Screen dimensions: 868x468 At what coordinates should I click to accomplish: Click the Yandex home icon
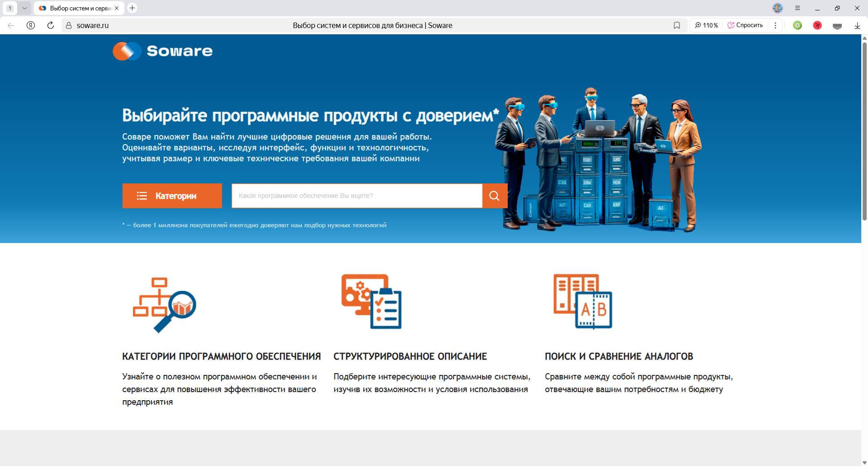(31, 25)
